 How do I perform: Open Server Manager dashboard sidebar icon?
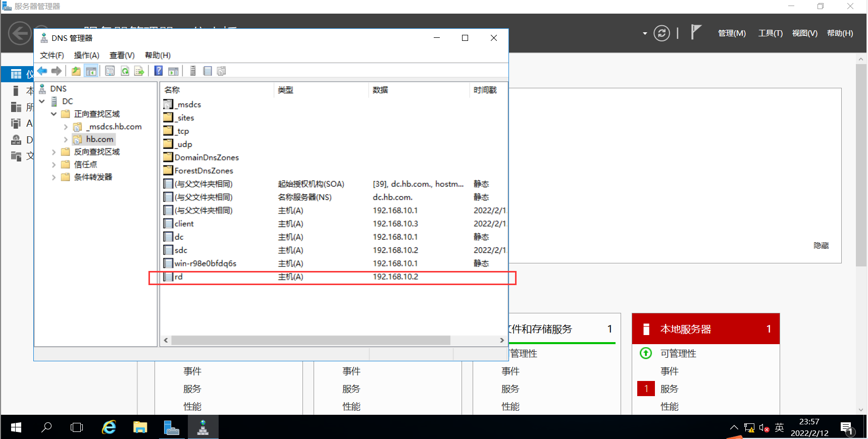pos(16,74)
